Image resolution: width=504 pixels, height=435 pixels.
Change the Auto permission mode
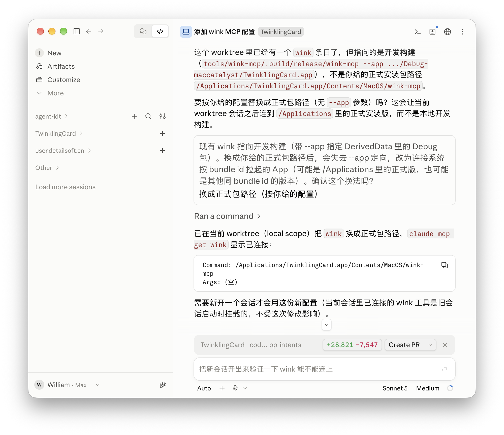pyautogui.click(x=204, y=388)
